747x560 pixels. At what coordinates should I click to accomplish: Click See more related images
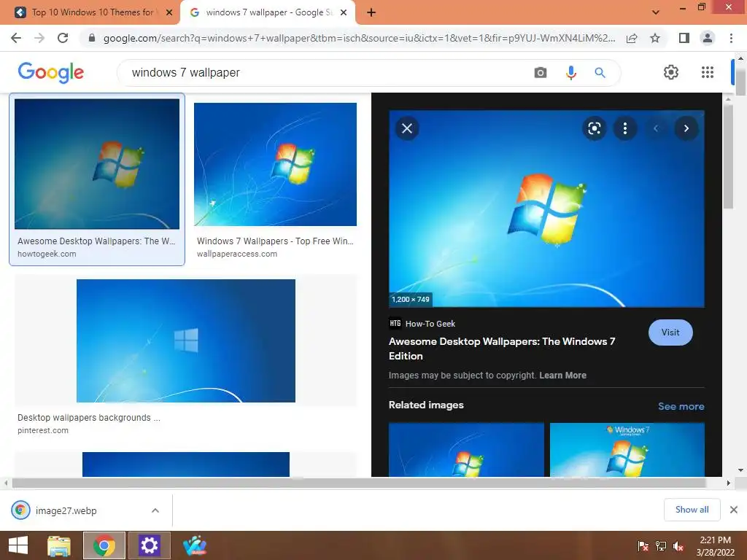pyautogui.click(x=681, y=406)
